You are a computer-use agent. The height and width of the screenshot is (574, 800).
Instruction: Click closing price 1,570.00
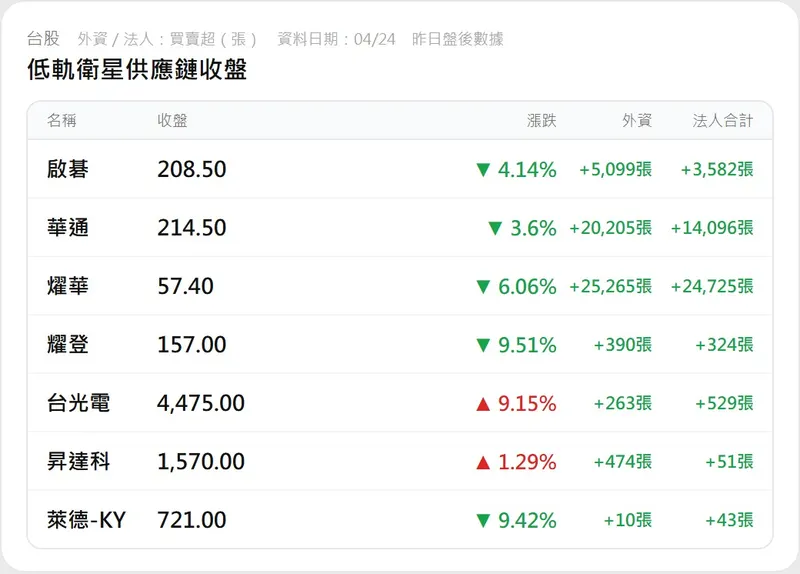coord(201,462)
